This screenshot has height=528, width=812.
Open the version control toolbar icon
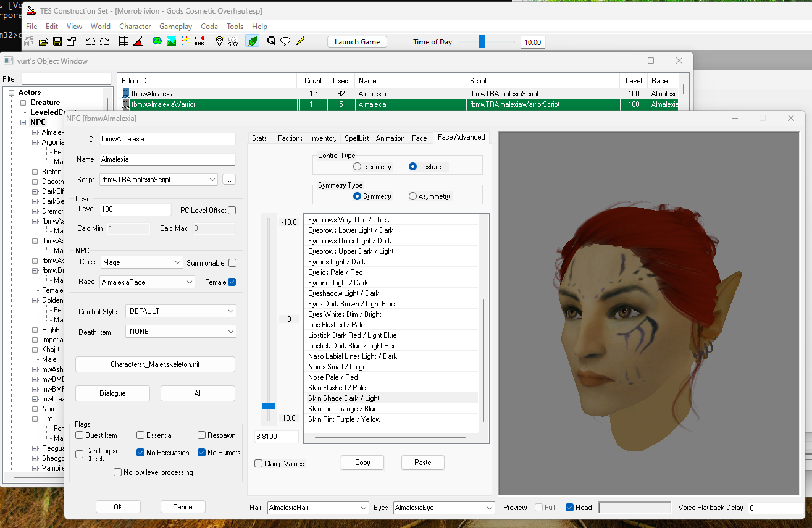pyautogui.click(x=29, y=41)
